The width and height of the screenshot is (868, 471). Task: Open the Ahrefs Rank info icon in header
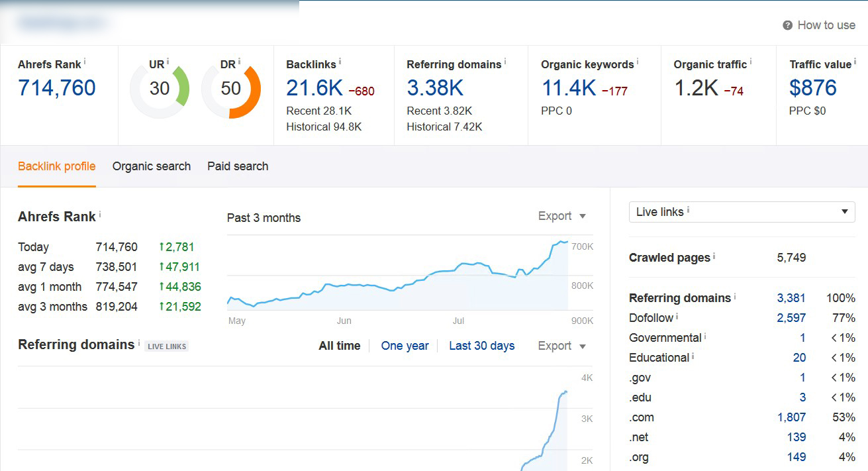point(85,61)
